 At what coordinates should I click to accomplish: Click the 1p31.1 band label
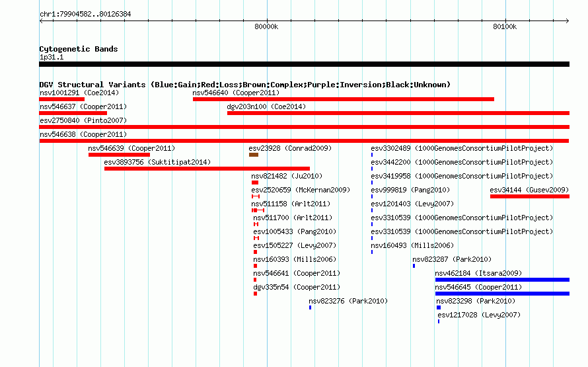click(52, 57)
